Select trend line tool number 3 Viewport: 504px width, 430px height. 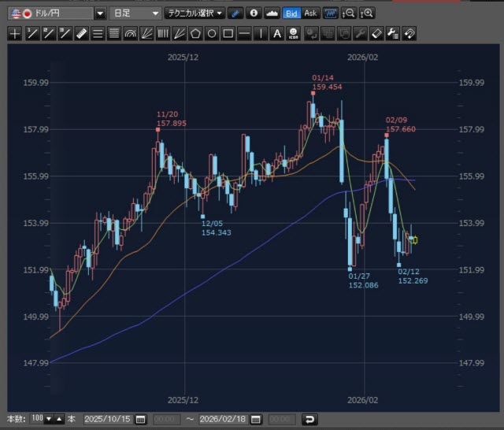65,33
